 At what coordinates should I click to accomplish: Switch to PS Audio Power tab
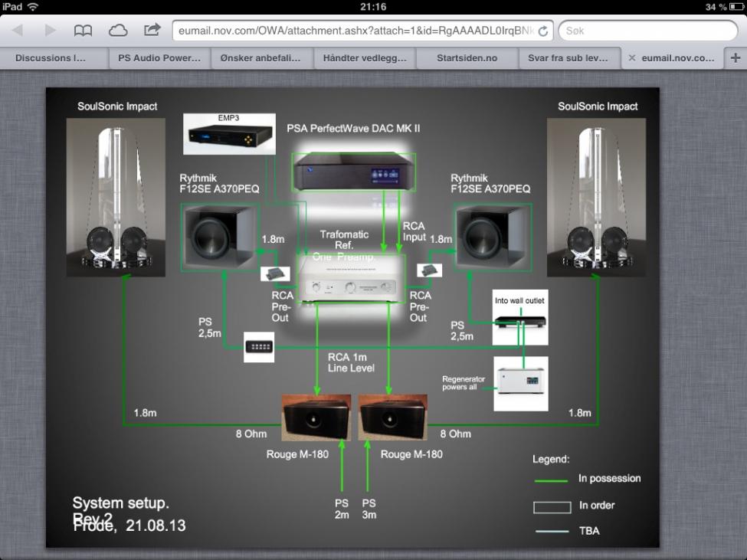click(159, 58)
